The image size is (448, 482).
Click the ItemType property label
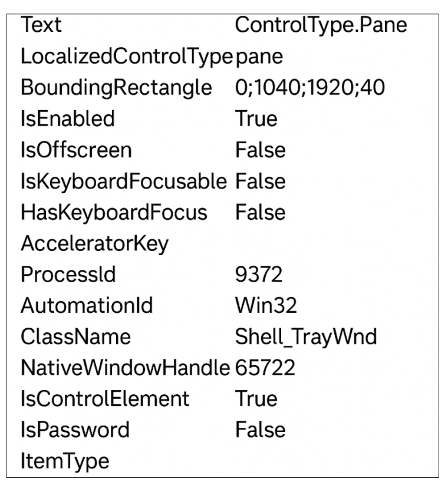[65, 461]
